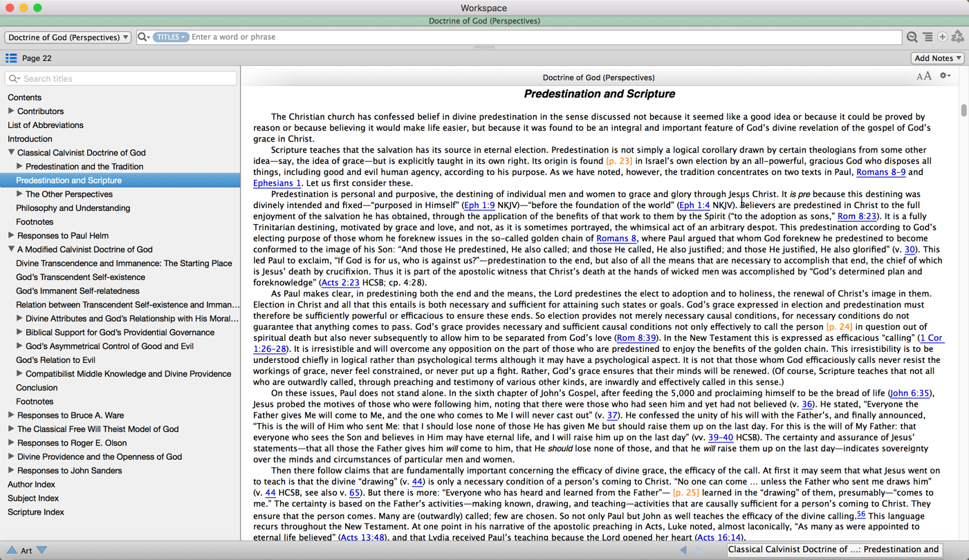Expand The Classical Free Will Theist Model
Screen dimensions: 969x560
(11, 429)
